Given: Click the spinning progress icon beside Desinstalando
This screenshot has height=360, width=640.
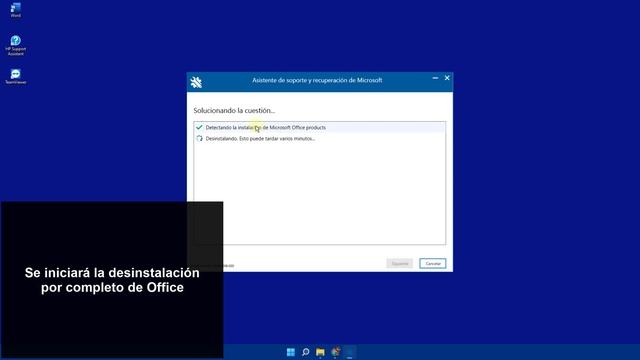Looking at the screenshot, I should point(199,138).
